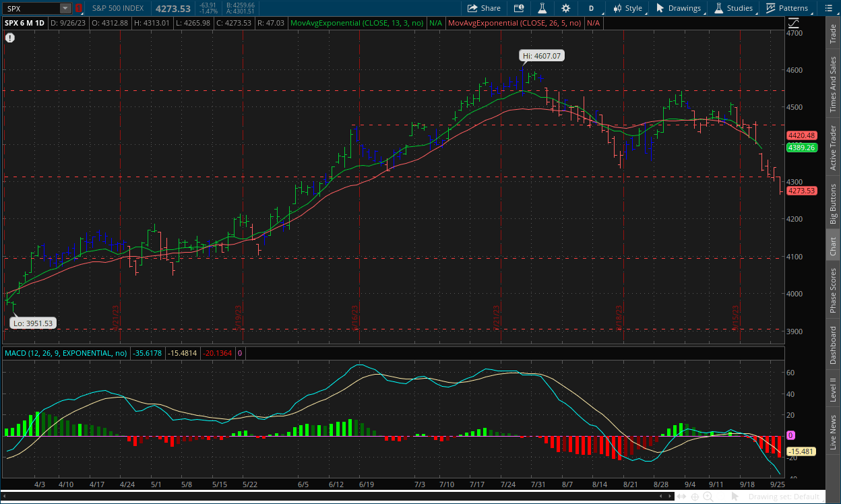The image size is (841, 504).
Task: Click the MovAvgExponential (CLOSE, 26, 5, no) label
Action: 516,23
